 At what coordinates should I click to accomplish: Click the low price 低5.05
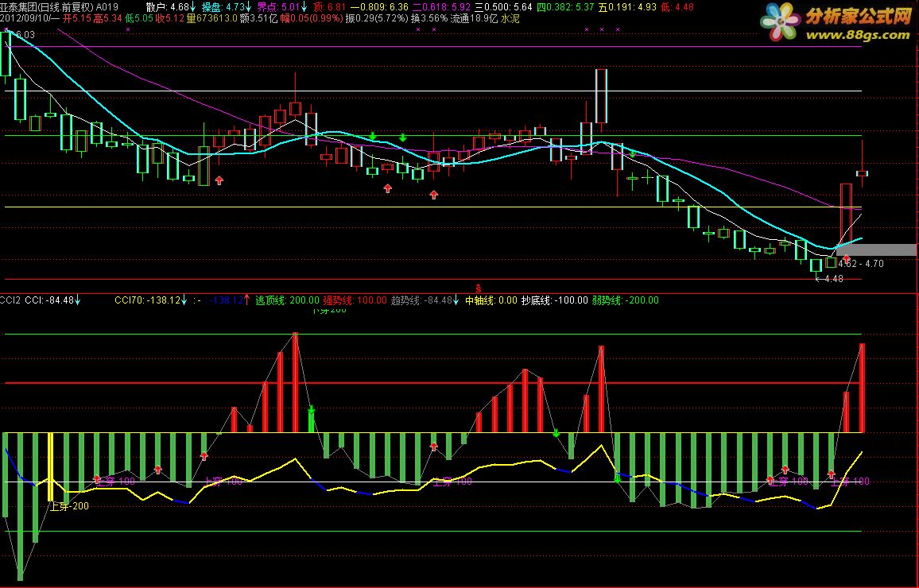coord(139,18)
